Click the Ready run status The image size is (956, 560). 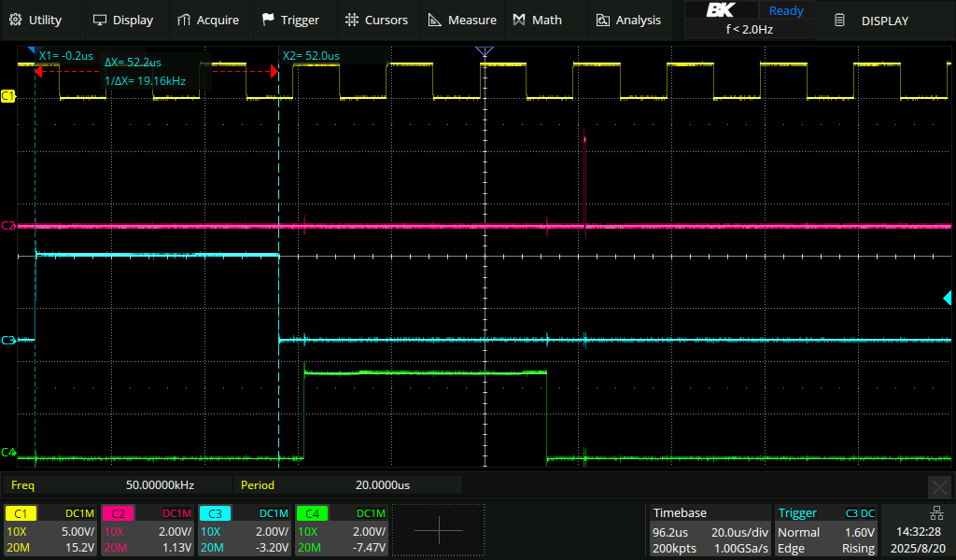tap(786, 10)
